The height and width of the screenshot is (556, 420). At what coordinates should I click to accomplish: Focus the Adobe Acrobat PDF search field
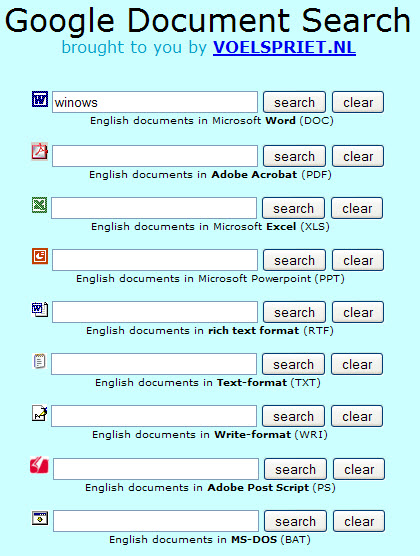(x=155, y=156)
